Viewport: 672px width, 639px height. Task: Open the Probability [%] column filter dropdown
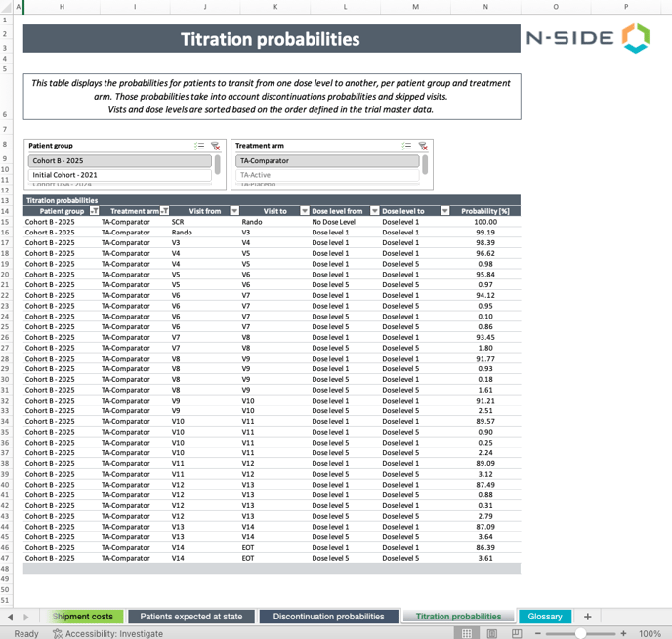coord(515,211)
